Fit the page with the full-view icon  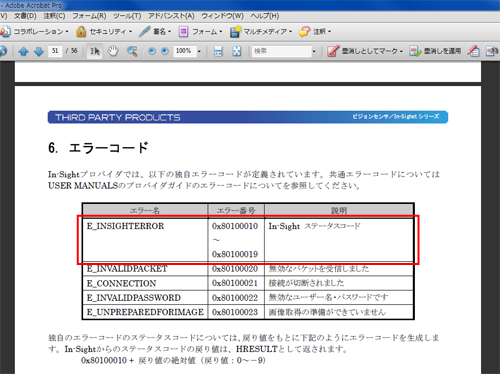click(x=237, y=51)
